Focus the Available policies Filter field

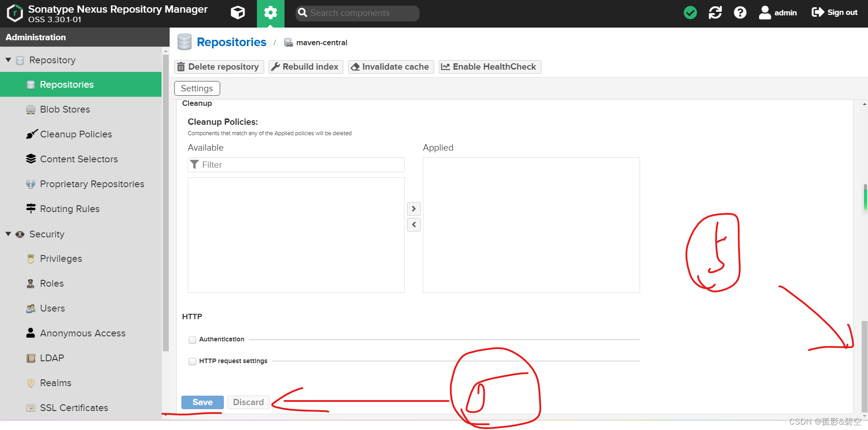click(296, 165)
